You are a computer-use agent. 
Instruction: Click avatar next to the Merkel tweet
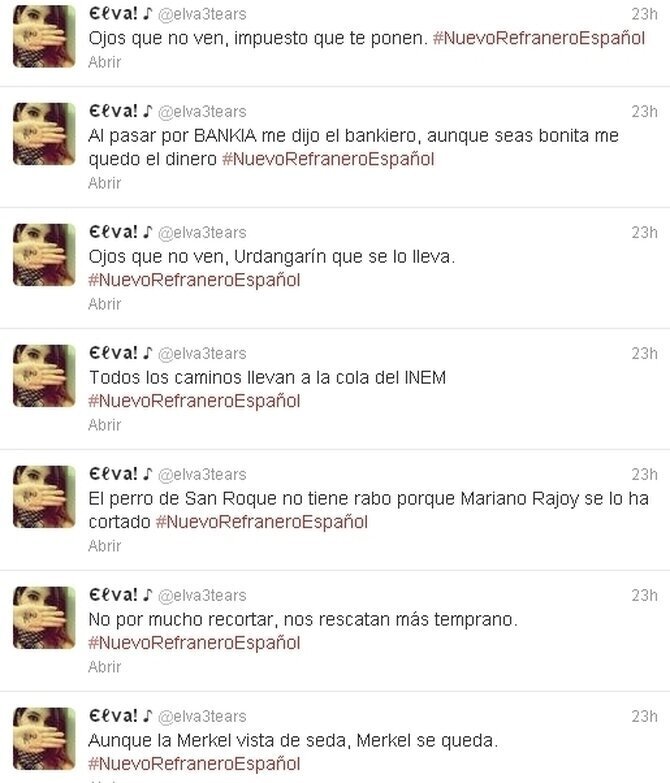click(x=44, y=738)
